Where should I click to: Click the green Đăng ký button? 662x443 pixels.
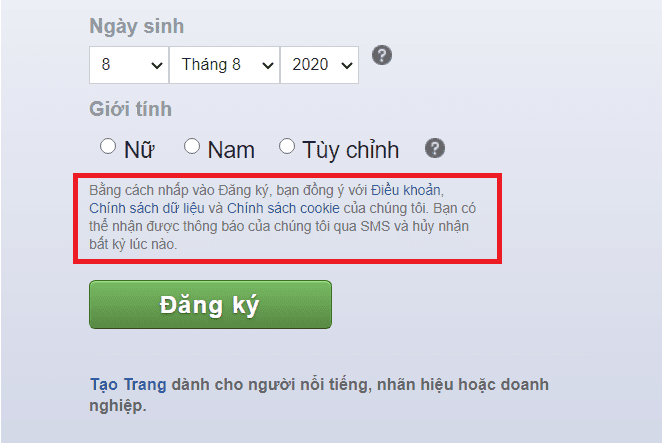click(210, 304)
